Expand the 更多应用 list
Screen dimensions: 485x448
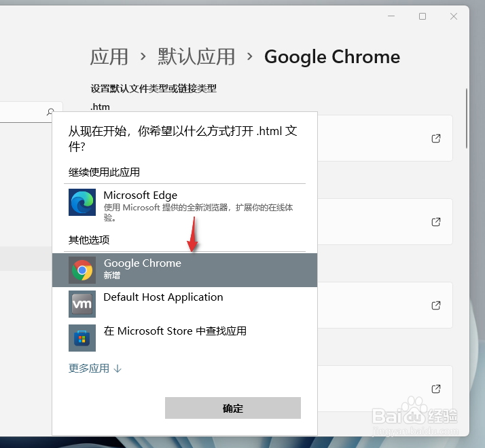point(95,368)
